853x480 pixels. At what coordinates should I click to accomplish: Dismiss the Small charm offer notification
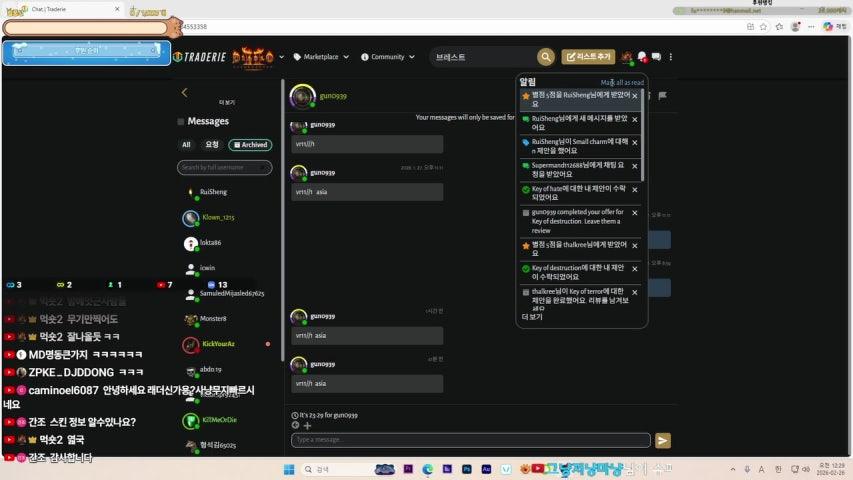[x=635, y=143]
